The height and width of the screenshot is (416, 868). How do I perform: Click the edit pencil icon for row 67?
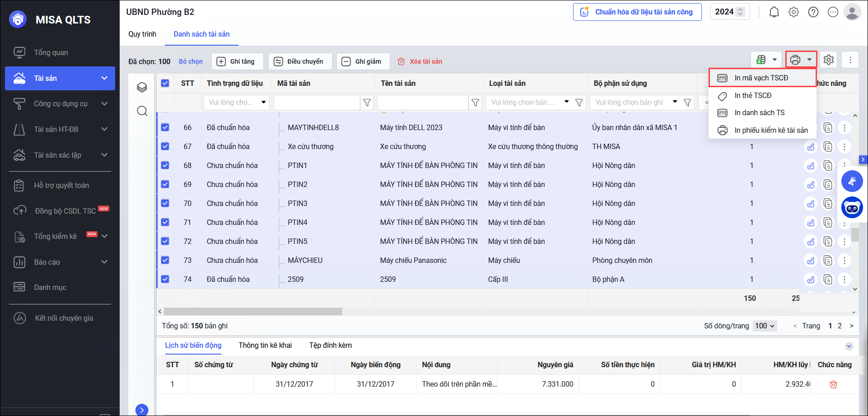[x=811, y=147]
